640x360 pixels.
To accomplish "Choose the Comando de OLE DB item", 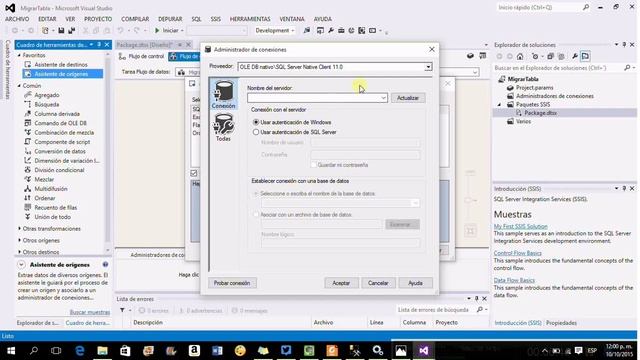I will pos(60,123).
